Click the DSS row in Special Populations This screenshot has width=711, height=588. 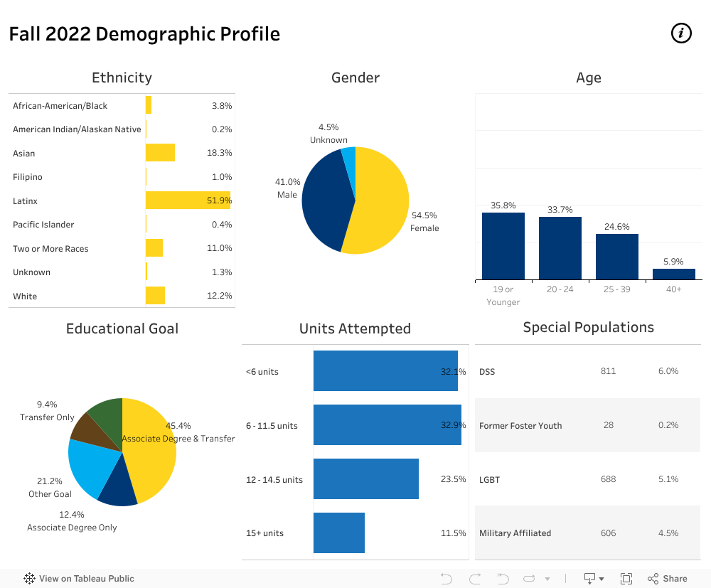(588, 371)
